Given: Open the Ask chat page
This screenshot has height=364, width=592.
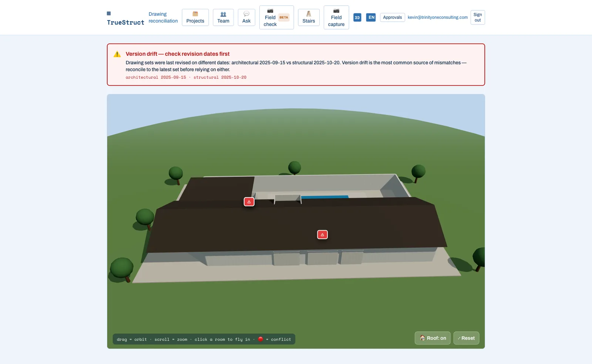Looking at the screenshot, I should (246, 17).
